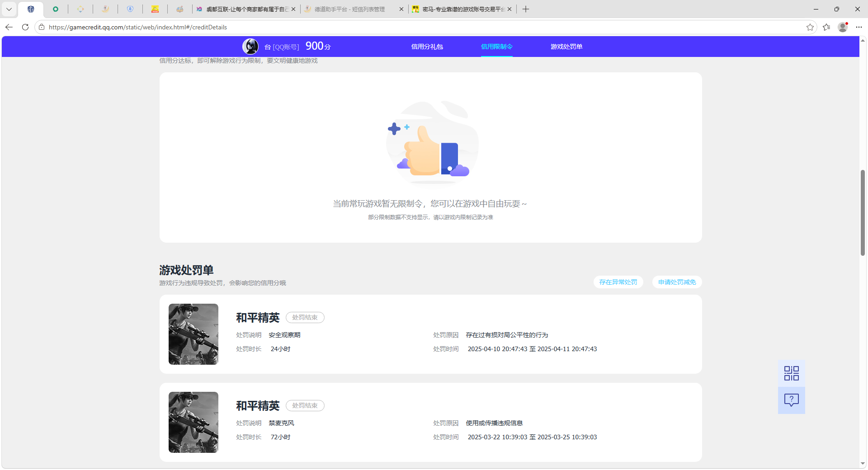Open the favorites list icon

click(826, 27)
